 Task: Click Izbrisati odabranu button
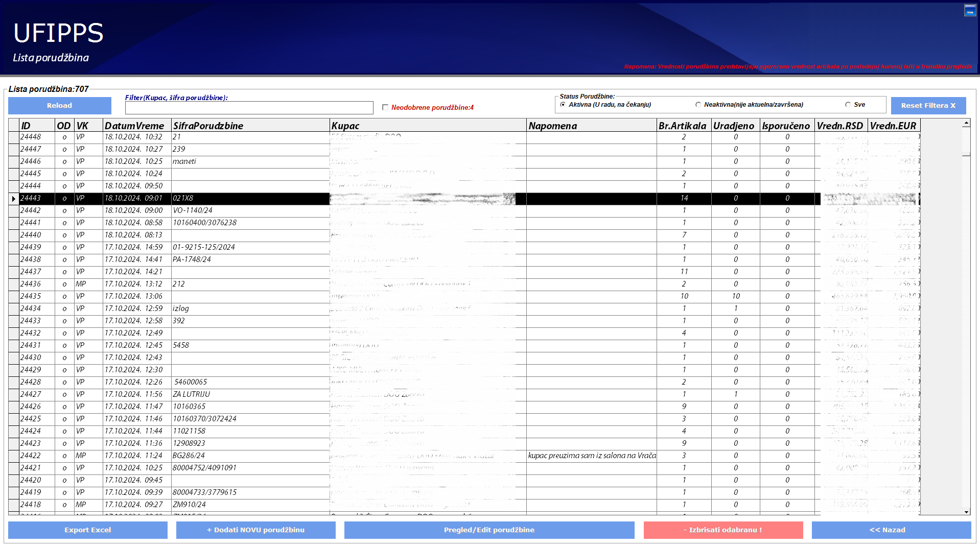[723, 530]
